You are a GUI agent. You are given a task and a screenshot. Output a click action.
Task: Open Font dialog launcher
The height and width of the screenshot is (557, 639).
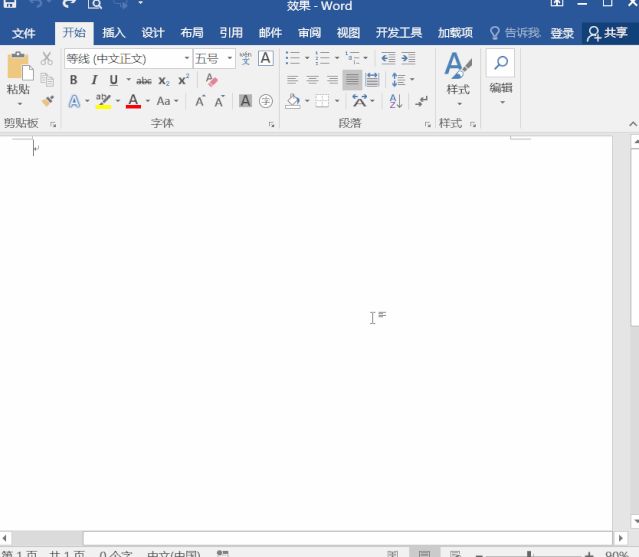[x=271, y=124]
